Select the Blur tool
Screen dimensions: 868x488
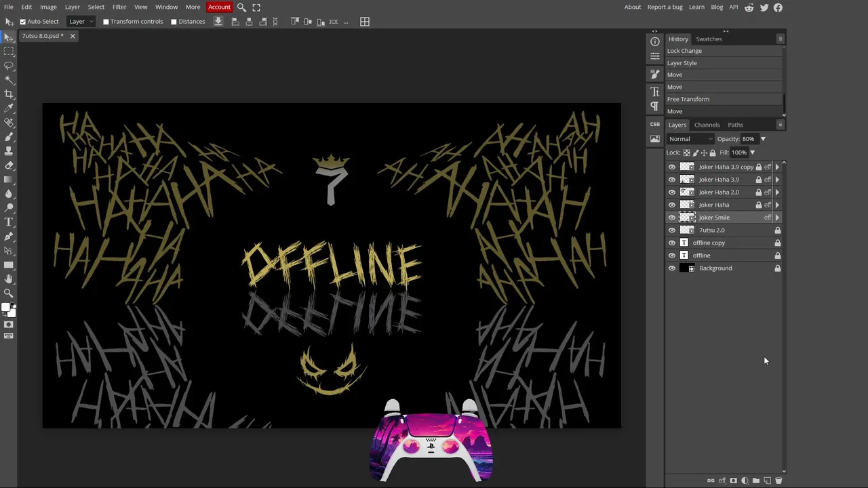[x=9, y=194]
